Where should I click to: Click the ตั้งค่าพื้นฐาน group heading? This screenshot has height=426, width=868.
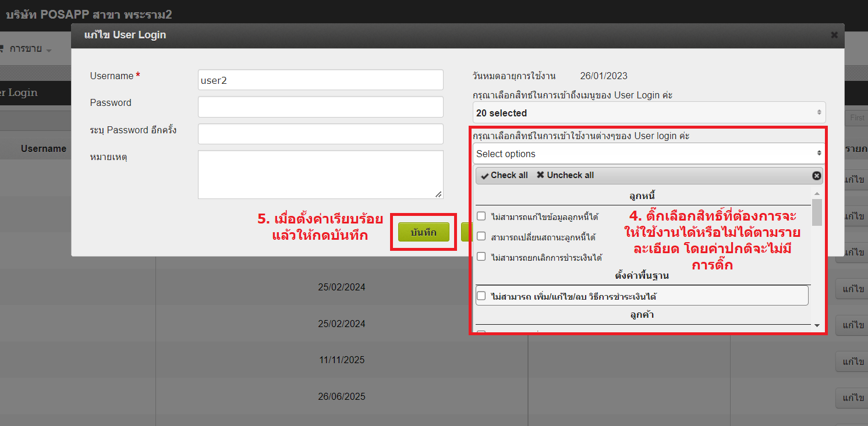642,276
